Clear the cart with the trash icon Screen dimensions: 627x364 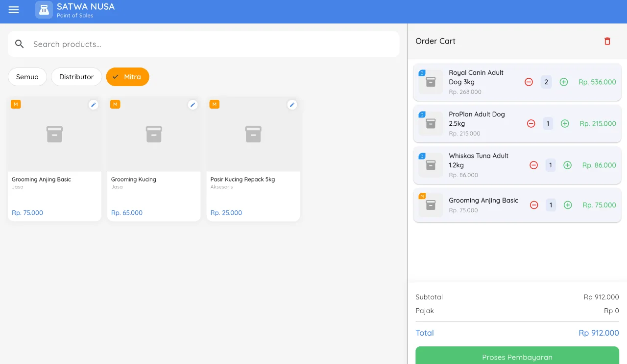(607, 41)
